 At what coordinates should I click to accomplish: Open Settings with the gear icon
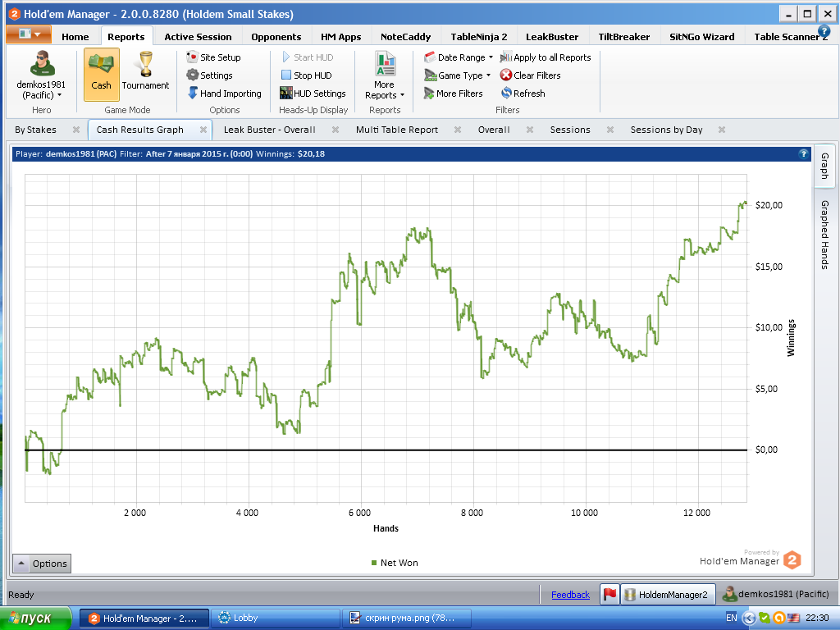(x=209, y=75)
